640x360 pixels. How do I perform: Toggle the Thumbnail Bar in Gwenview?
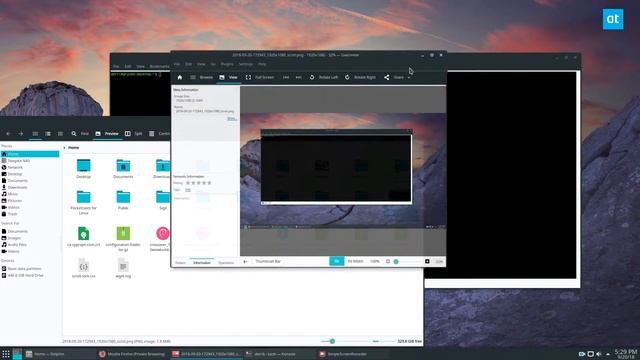tap(268, 261)
